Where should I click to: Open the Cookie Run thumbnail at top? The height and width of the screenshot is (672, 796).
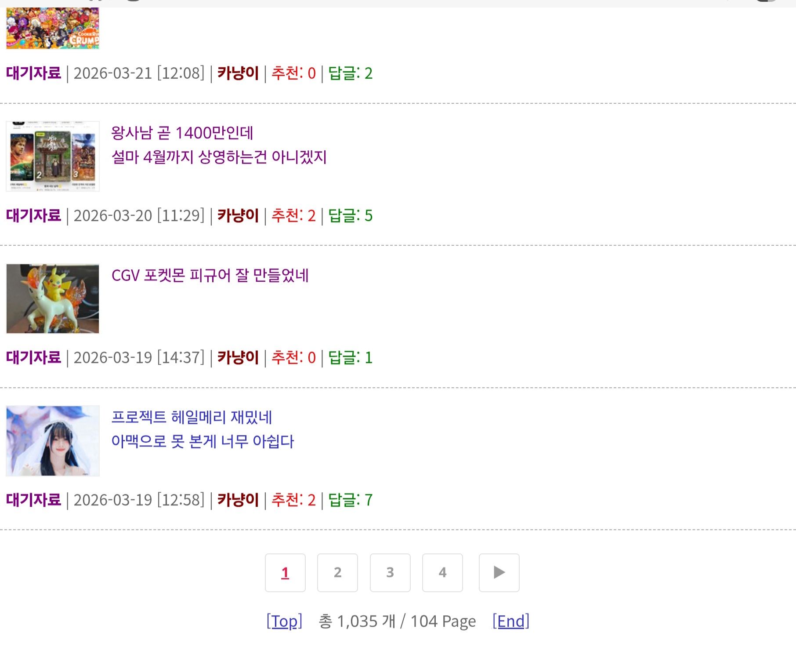click(x=53, y=28)
